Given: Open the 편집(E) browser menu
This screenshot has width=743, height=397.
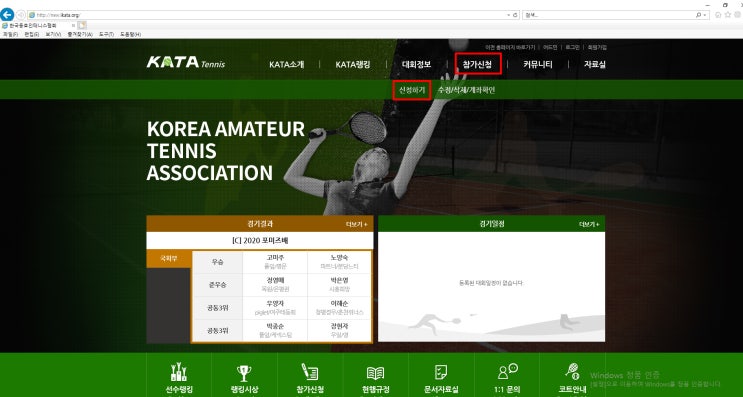Looking at the screenshot, I should (31, 35).
